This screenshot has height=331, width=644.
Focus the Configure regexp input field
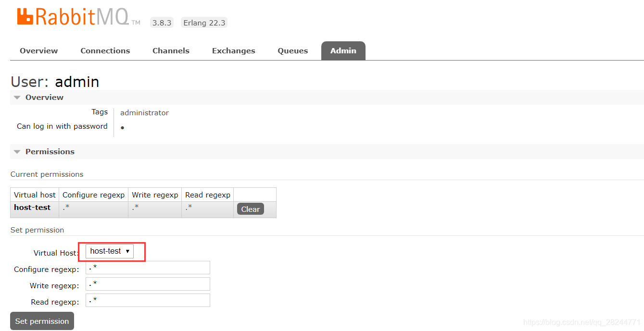point(148,268)
